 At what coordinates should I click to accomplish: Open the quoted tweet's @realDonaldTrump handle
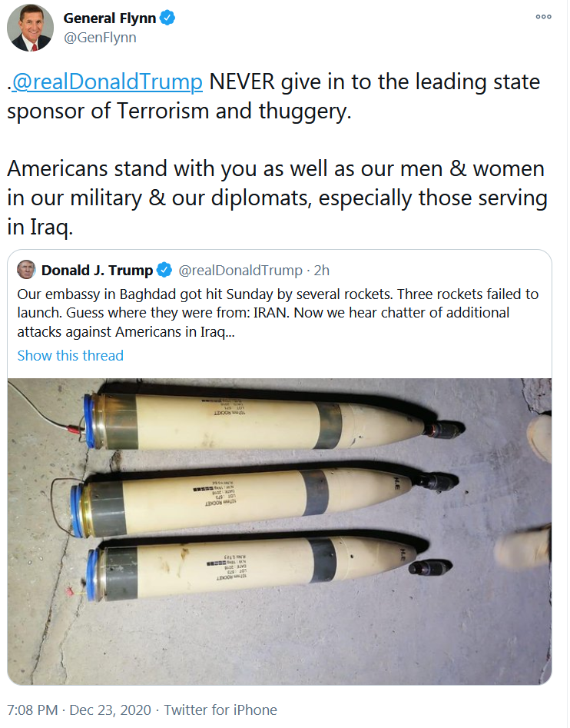tap(240, 271)
